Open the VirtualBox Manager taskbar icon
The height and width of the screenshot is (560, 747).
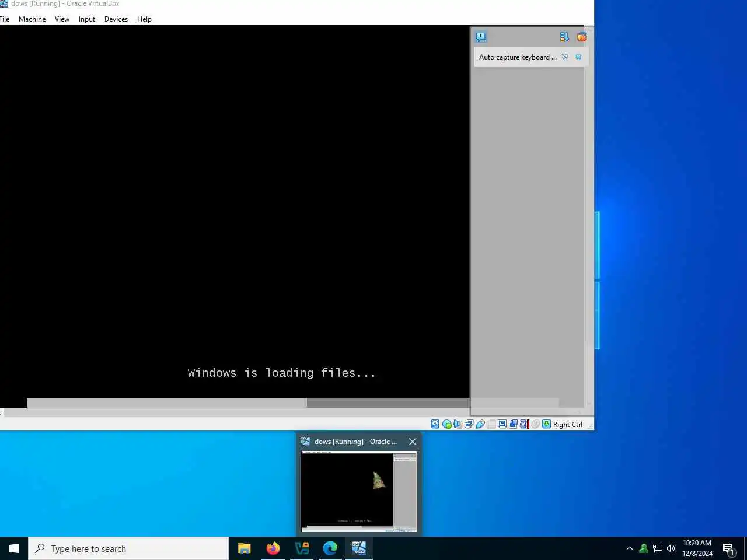point(302,548)
